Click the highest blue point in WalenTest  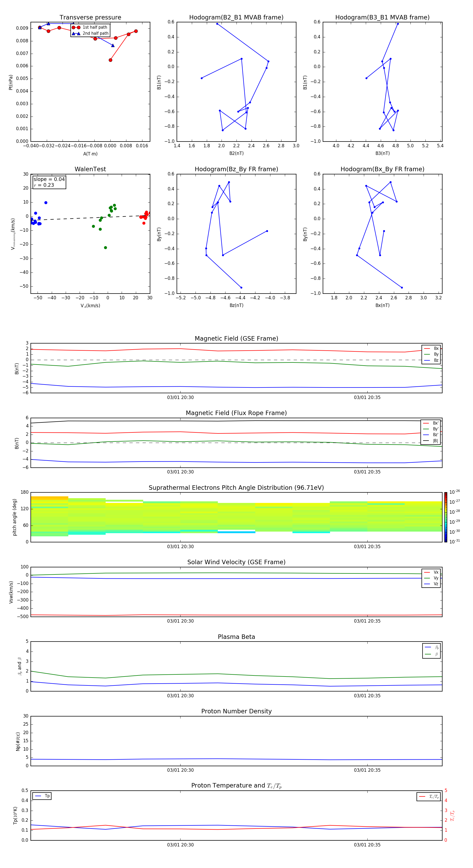(x=46, y=203)
